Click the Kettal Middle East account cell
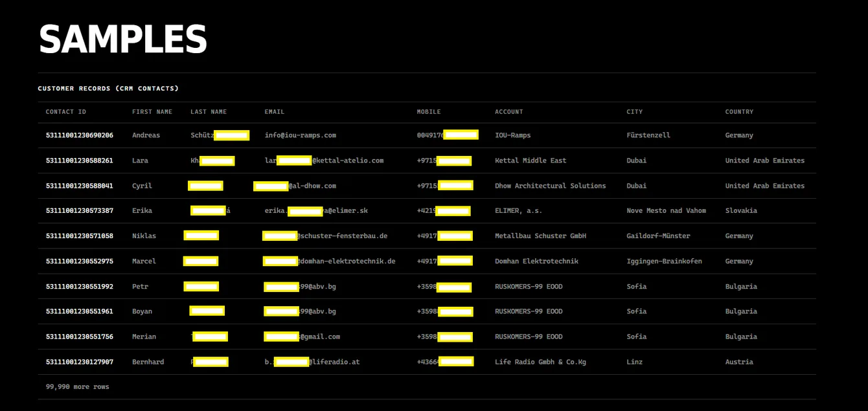The height and width of the screenshot is (411, 868). point(531,161)
